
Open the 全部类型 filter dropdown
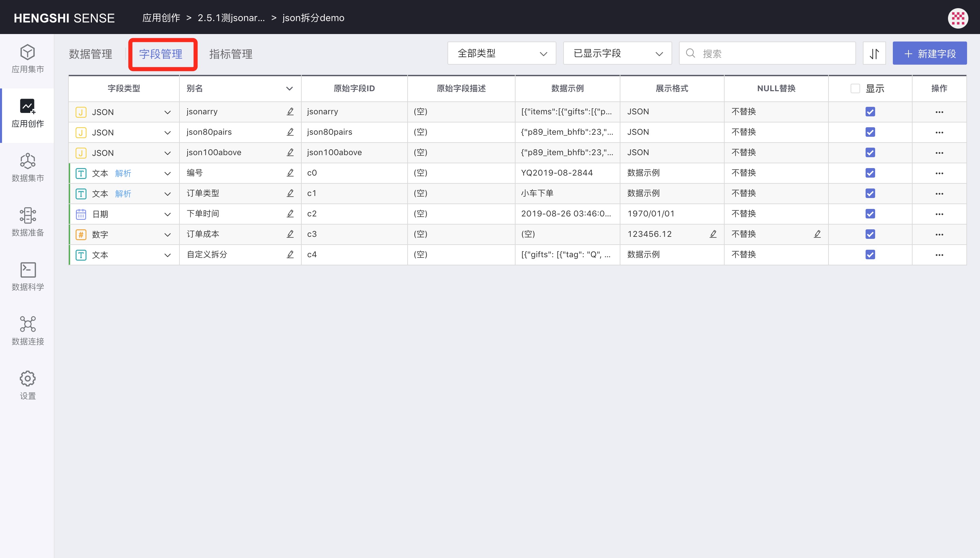pyautogui.click(x=502, y=53)
